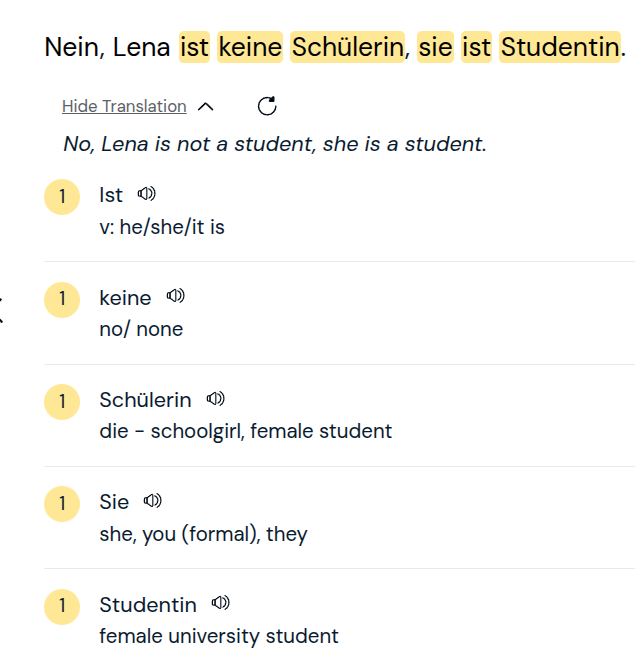Click the first highlighted ist in the sentence
The width and height of the screenshot is (635, 664).
point(194,47)
